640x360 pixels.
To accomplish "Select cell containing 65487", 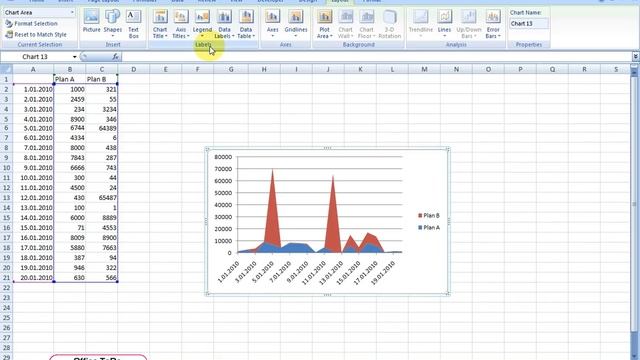I will 102,198.
